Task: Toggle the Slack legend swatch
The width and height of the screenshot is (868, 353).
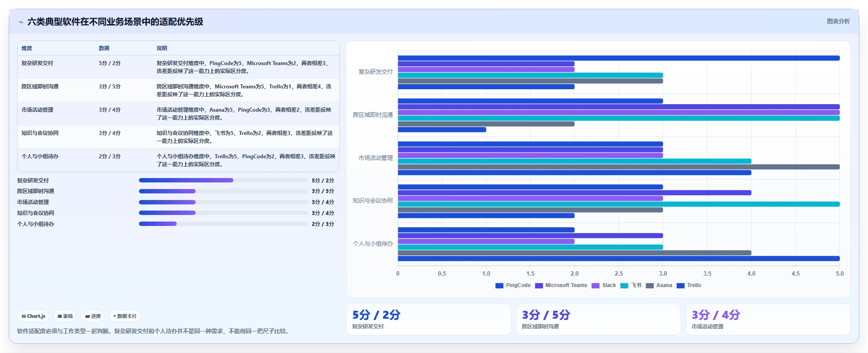Action: (x=596, y=286)
